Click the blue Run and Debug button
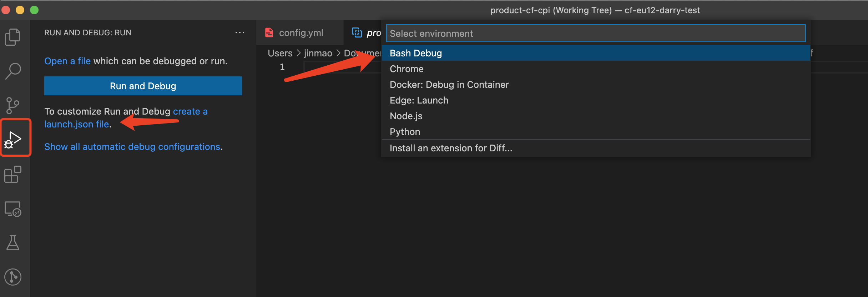 point(143,86)
